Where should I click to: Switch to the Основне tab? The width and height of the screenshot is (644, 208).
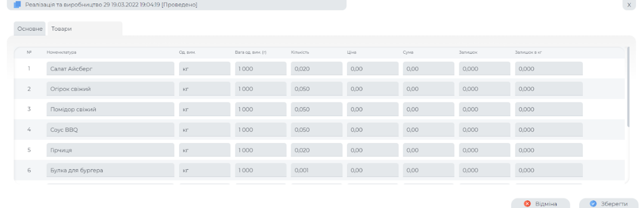(30, 29)
